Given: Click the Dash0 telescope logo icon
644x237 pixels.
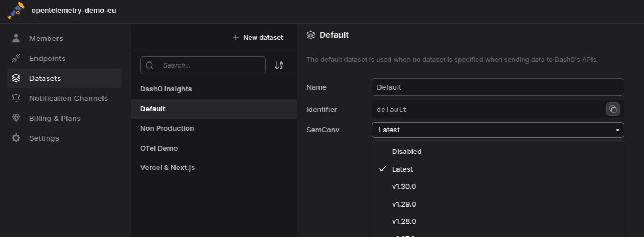Looking at the screenshot, I should [x=16, y=11].
